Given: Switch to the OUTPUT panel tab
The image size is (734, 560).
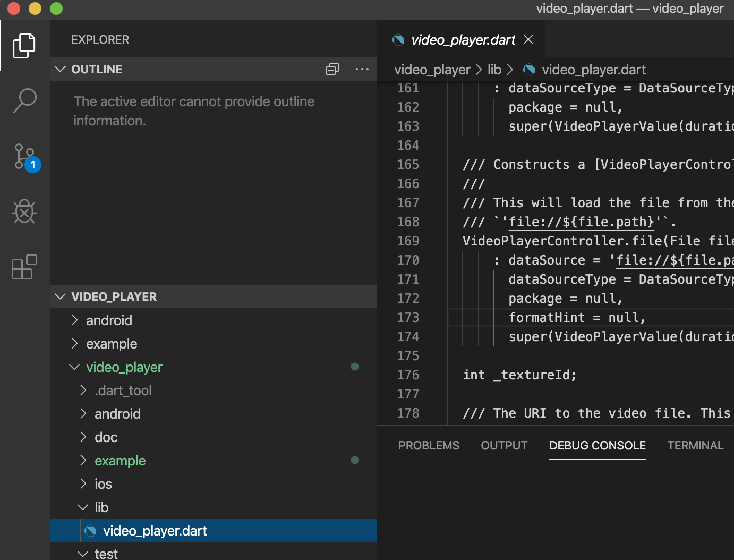Looking at the screenshot, I should click(x=504, y=445).
